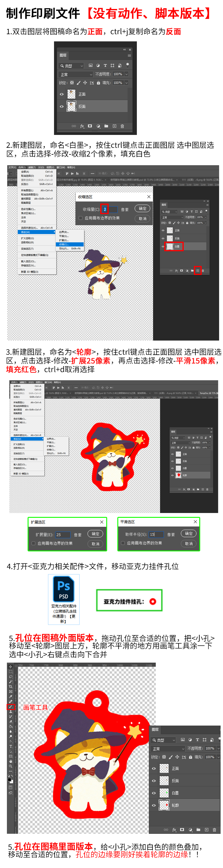The image size is (223, 868).
Task: Select the Crop tool in step 5 toolbar
Action: (11, 687)
